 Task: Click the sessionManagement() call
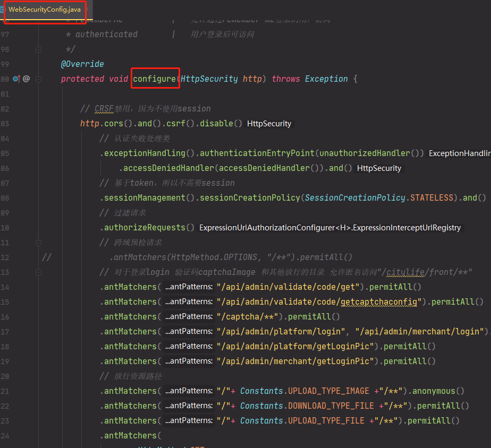click(x=149, y=197)
